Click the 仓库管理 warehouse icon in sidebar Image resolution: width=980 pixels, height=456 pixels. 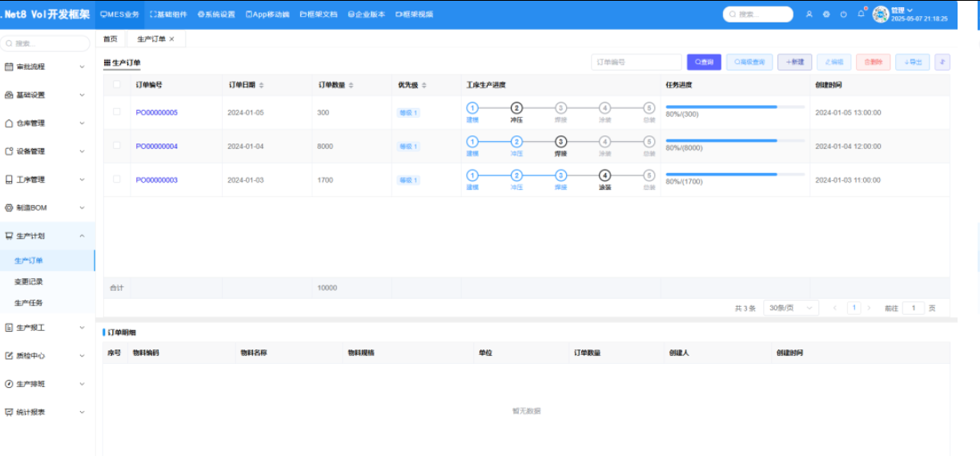pos(9,123)
